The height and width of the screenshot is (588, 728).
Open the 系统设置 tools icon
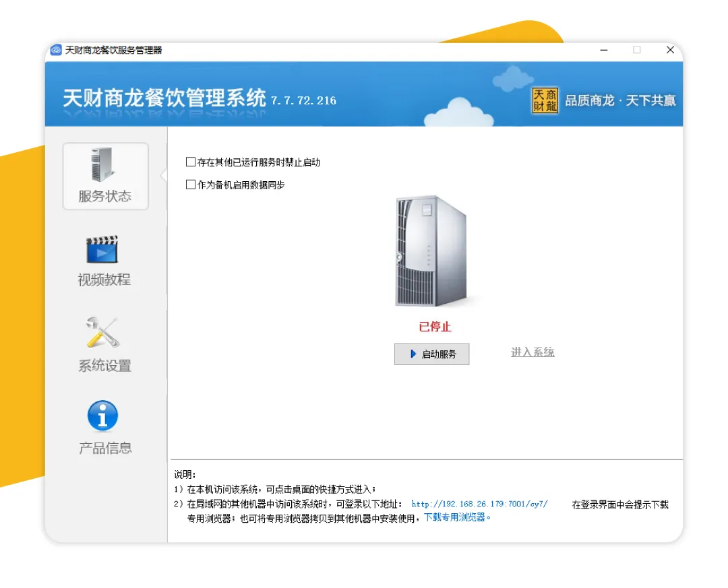click(x=102, y=332)
